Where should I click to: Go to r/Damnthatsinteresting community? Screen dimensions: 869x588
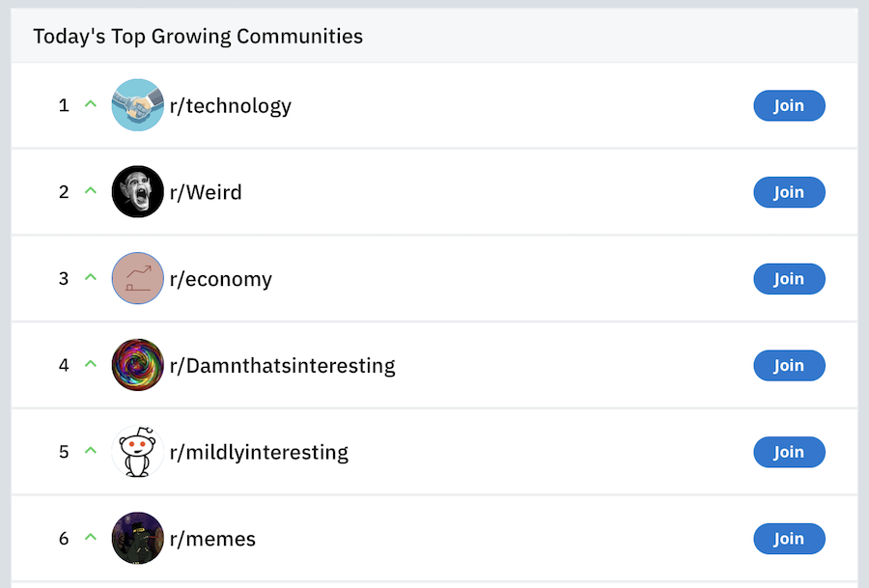[x=282, y=366]
